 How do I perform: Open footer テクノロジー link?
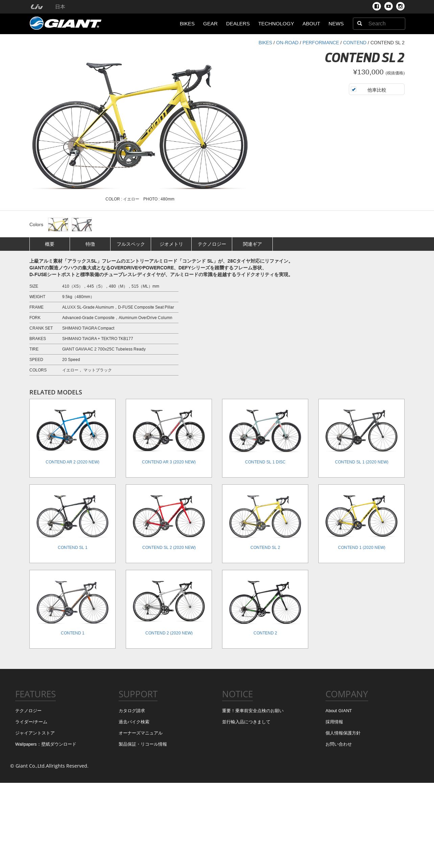click(x=28, y=710)
